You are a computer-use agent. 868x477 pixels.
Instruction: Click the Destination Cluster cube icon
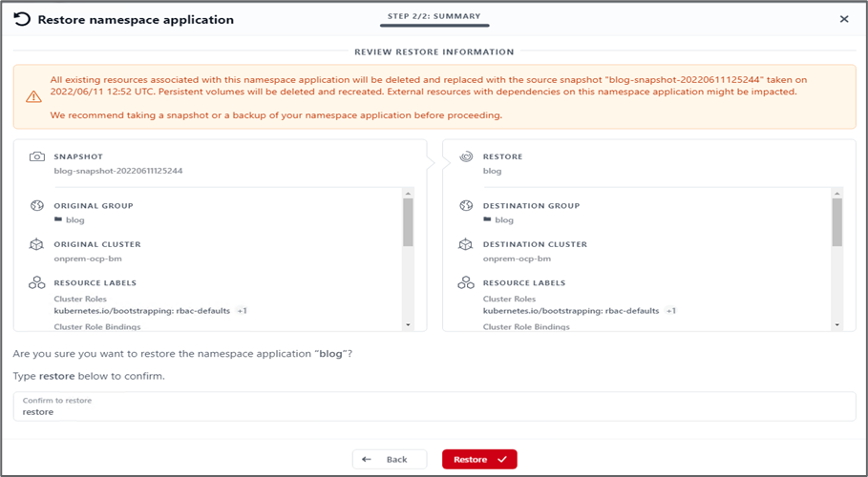(466, 244)
